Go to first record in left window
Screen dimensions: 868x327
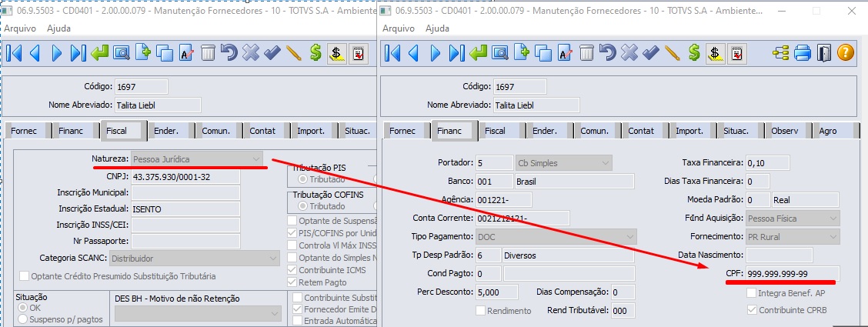14,53
